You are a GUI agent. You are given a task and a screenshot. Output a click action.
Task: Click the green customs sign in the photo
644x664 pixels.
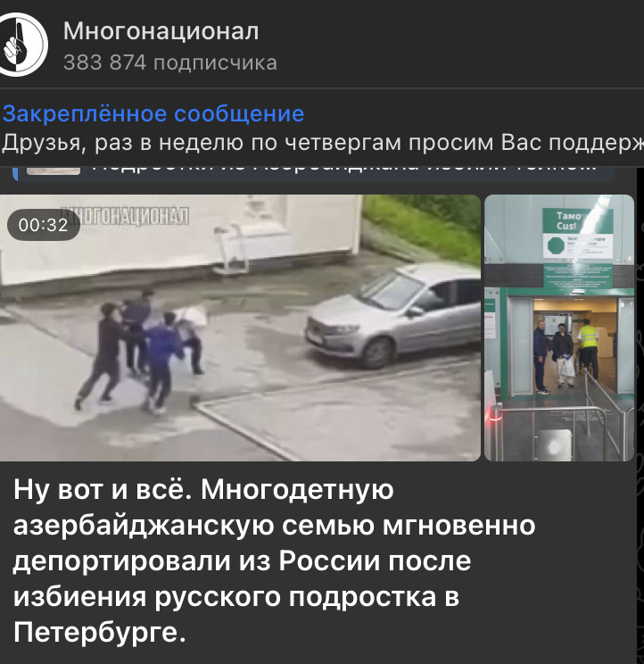point(578,233)
